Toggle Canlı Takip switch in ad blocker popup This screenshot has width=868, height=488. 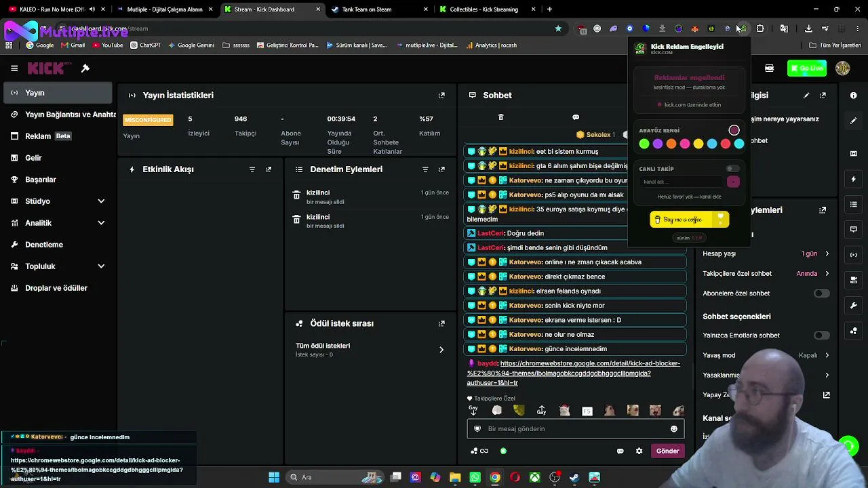pyautogui.click(x=732, y=169)
